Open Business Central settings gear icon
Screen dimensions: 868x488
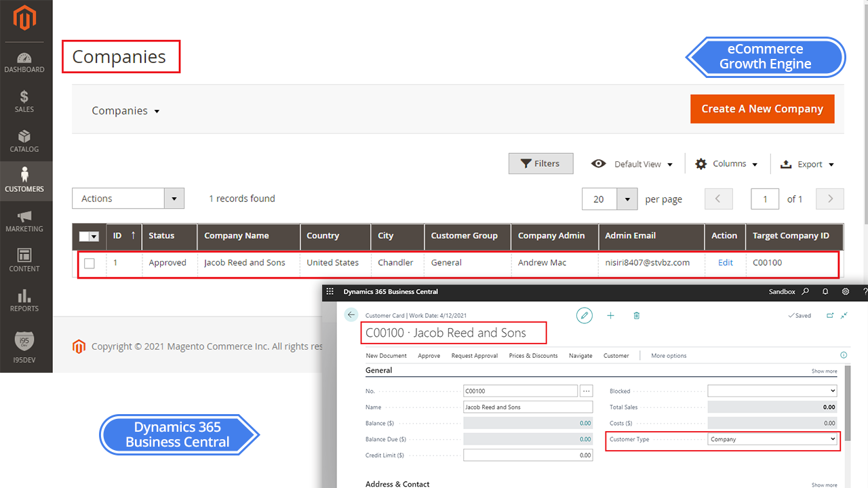[844, 291]
